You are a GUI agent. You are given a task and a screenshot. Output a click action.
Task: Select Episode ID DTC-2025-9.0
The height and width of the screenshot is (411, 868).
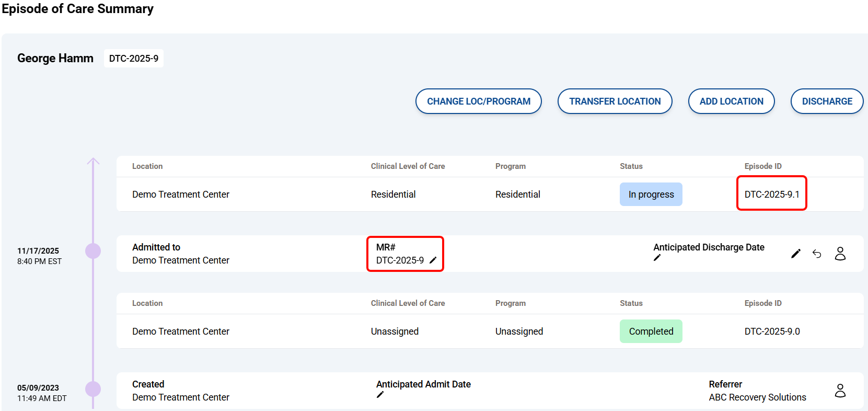pyautogui.click(x=772, y=332)
